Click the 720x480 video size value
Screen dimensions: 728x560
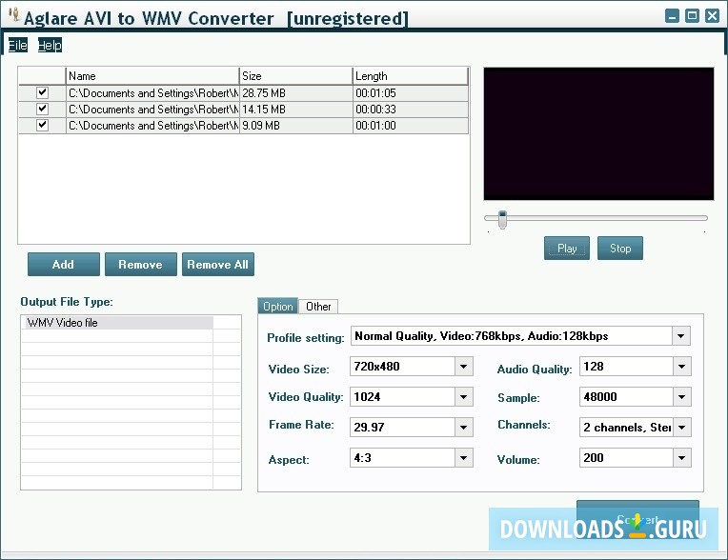(x=377, y=367)
